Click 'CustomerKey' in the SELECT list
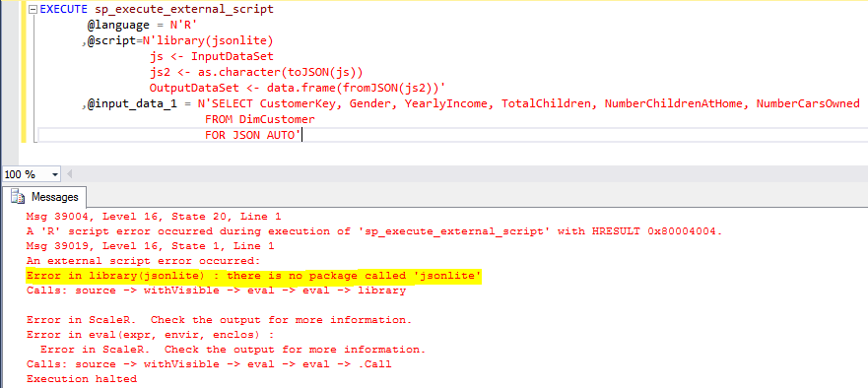868x388 pixels. coord(298,103)
